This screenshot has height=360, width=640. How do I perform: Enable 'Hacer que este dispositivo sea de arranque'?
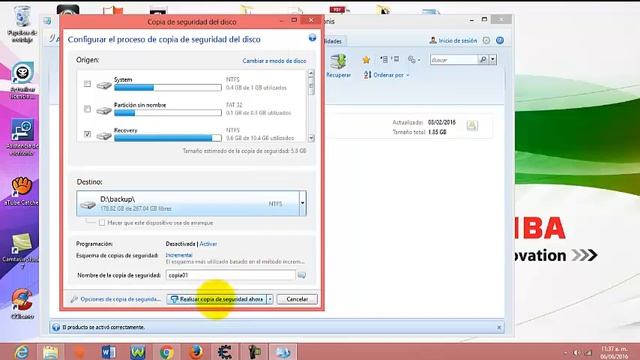coord(102,223)
